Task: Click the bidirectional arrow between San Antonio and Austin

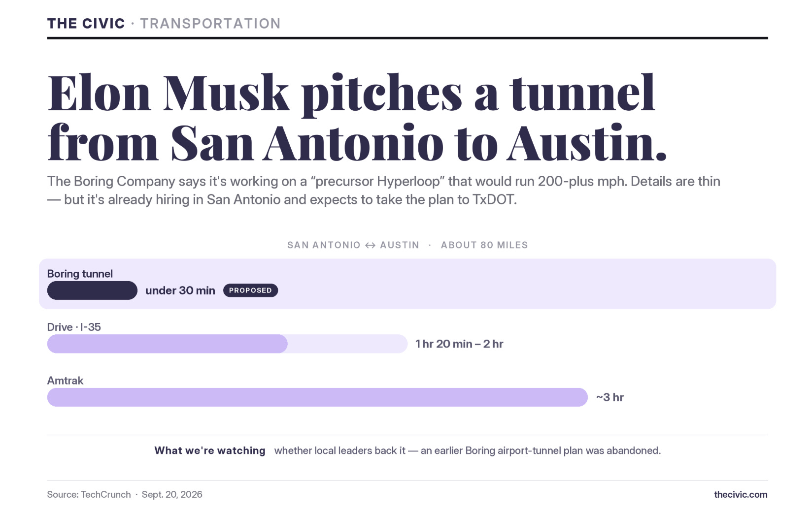Action: pos(370,245)
